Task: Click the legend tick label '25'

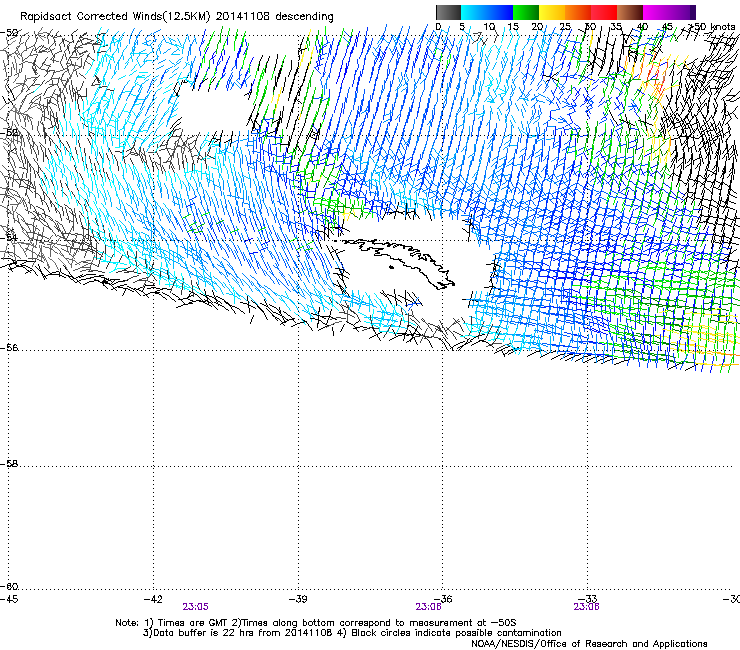Action: point(565,27)
